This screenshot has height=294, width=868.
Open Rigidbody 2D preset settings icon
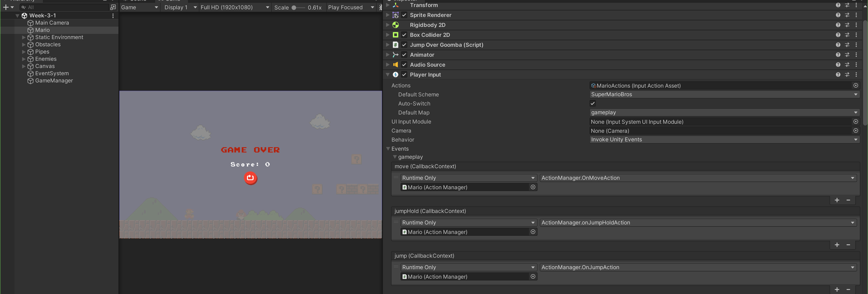847,25
